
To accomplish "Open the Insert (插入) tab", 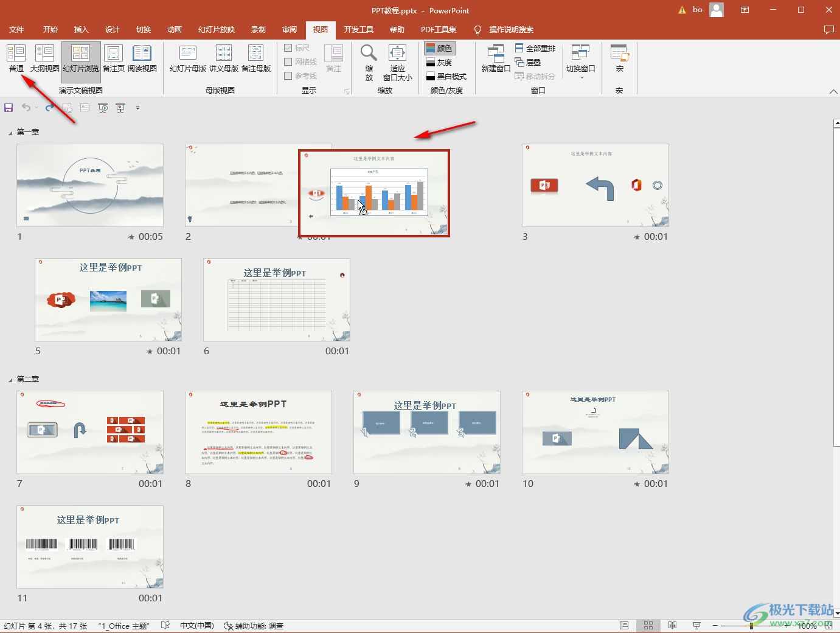I will pyautogui.click(x=81, y=30).
